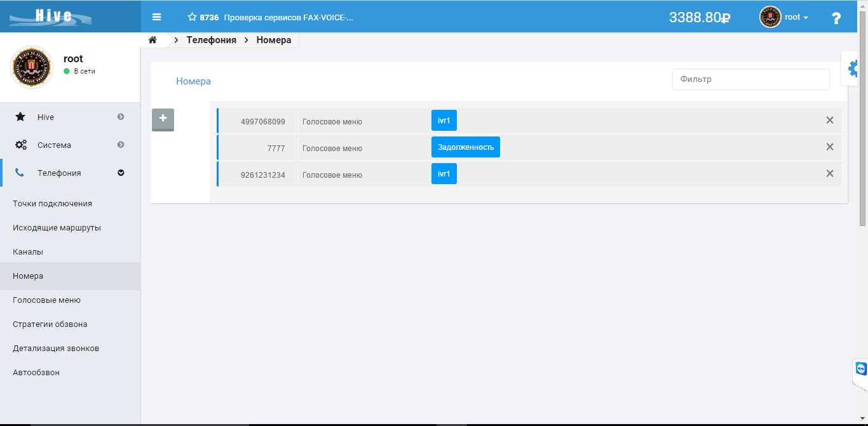This screenshot has width=868, height=426.
Task: Add a new number with plus button
Action: (163, 120)
